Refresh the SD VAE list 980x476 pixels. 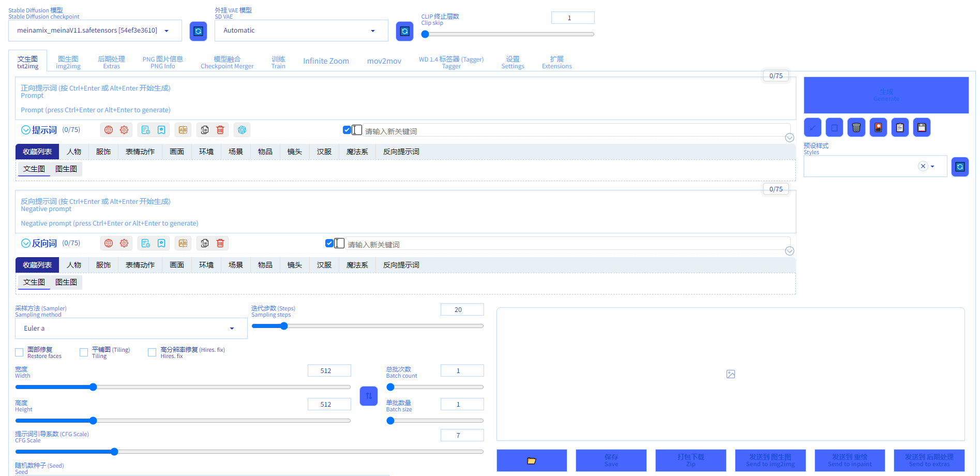click(x=404, y=31)
